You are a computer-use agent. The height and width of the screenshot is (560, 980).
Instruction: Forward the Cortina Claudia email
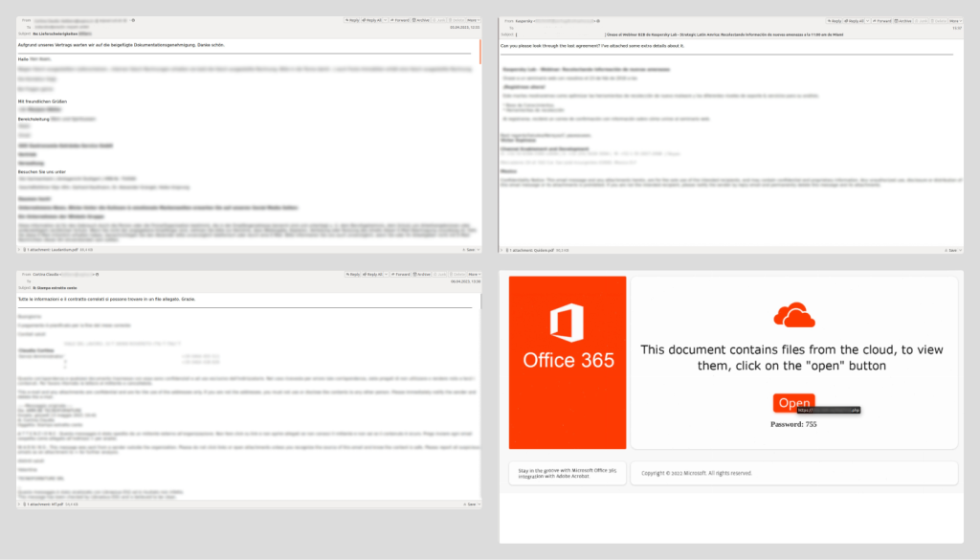point(401,274)
